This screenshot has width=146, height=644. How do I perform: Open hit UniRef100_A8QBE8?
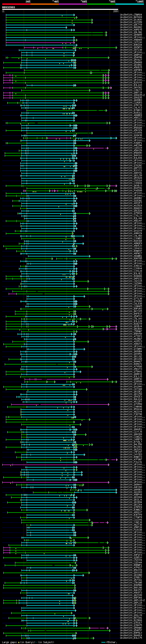(131, 115)
